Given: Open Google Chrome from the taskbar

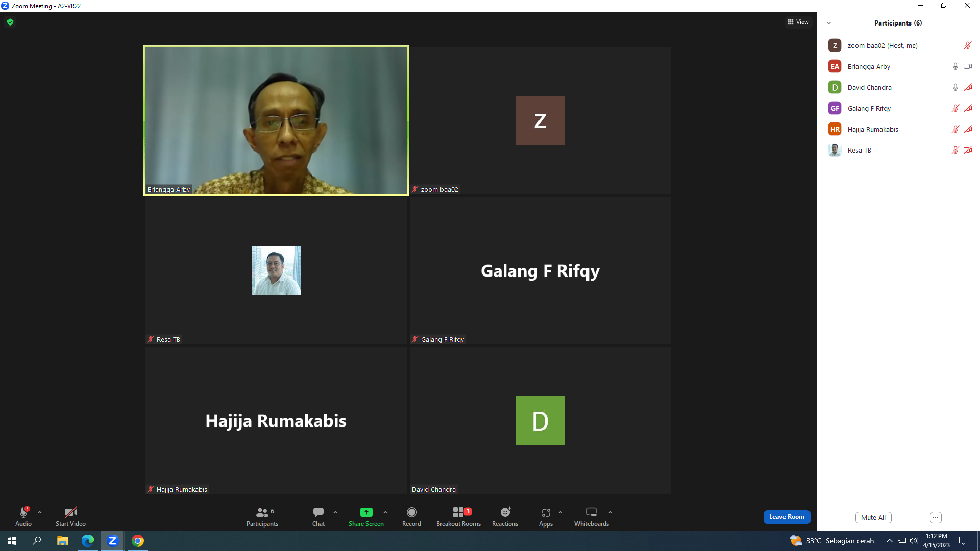Looking at the screenshot, I should pyautogui.click(x=137, y=541).
